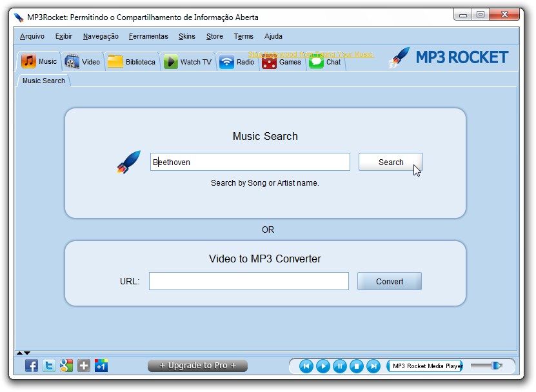Image resolution: width=536 pixels, height=392 pixels.
Task: Open the Watch TV tab
Action: [188, 62]
